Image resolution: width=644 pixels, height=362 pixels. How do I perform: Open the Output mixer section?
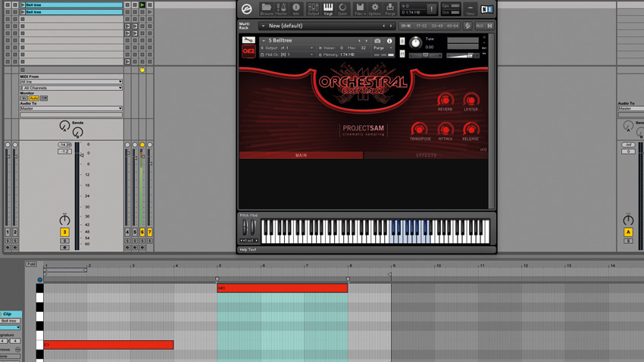[313, 9]
